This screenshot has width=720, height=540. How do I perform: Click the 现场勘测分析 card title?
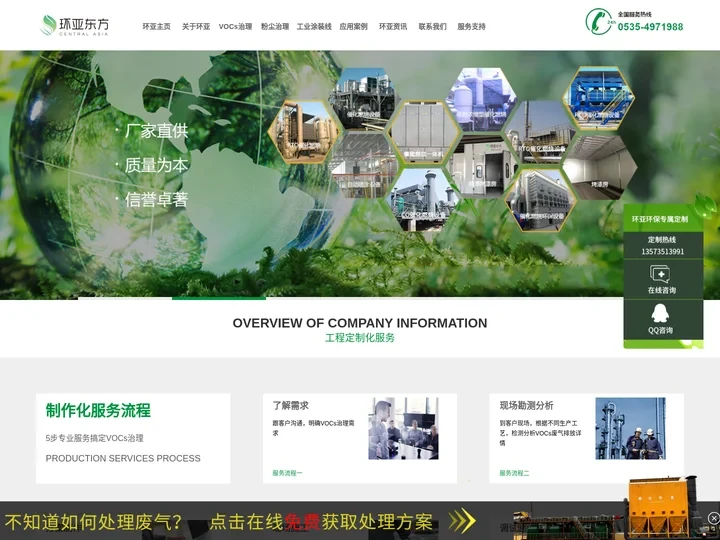point(527,405)
